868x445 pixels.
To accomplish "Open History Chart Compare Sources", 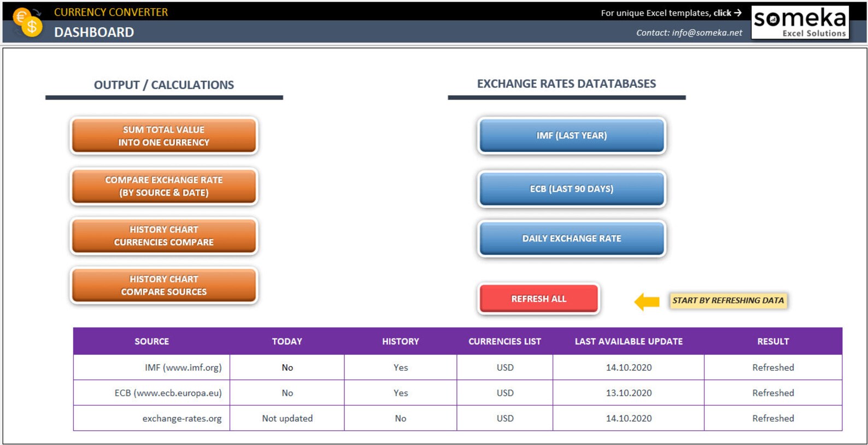I will [164, 285].
